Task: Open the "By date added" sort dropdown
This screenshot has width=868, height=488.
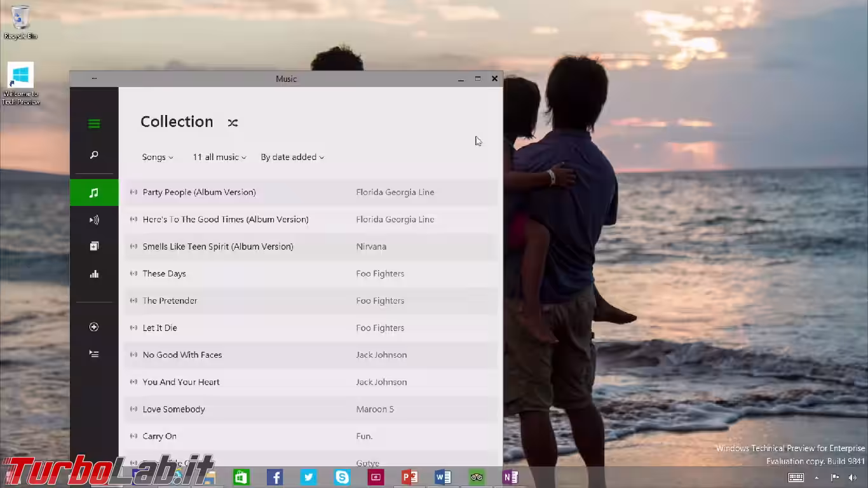Action: pos(292,157)
